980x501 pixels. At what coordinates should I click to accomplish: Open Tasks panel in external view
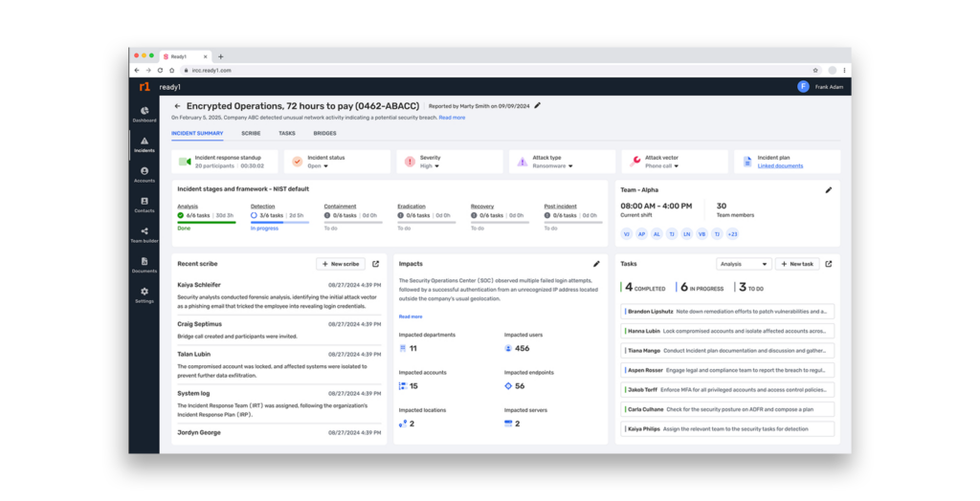coord(829,264)
